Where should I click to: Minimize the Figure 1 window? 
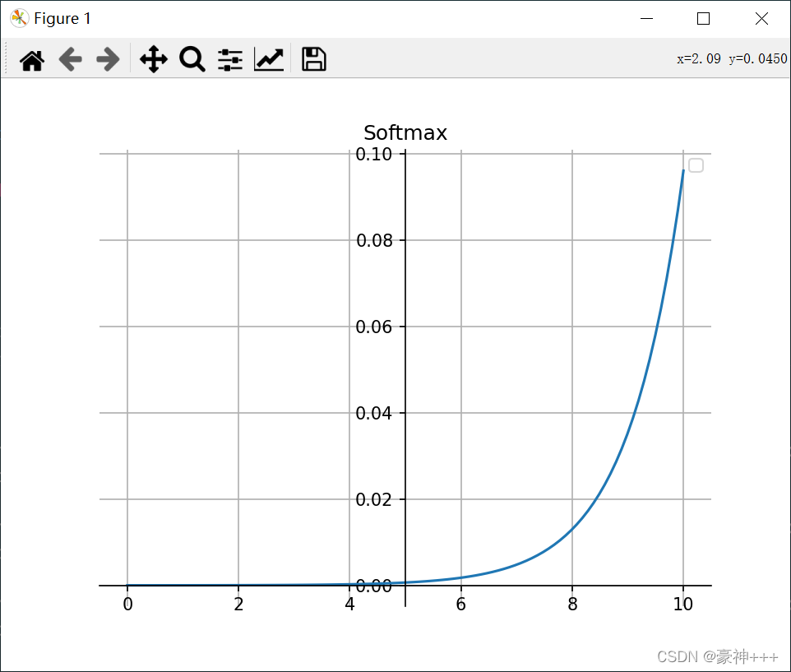coord(647,19)
